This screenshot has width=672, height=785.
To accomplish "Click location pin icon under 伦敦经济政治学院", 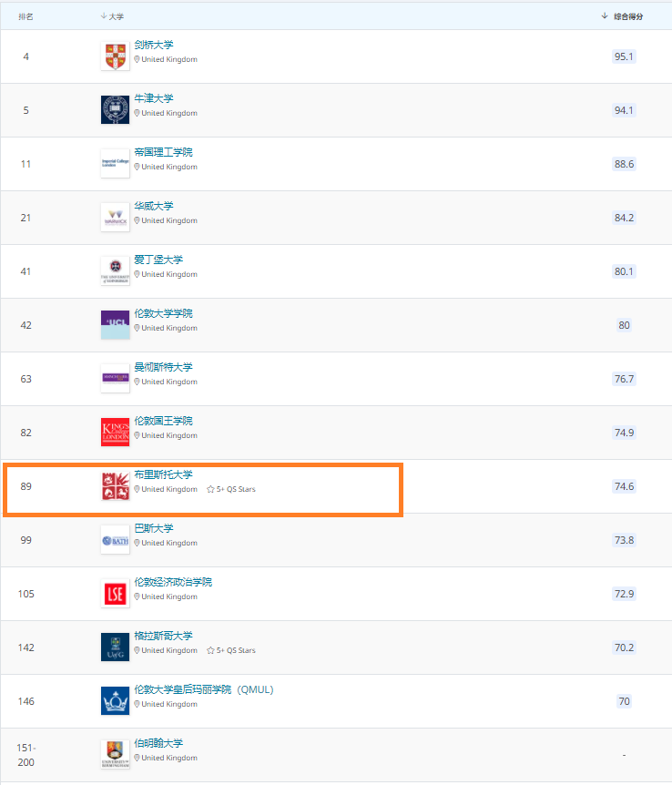I will coord(137,596).
